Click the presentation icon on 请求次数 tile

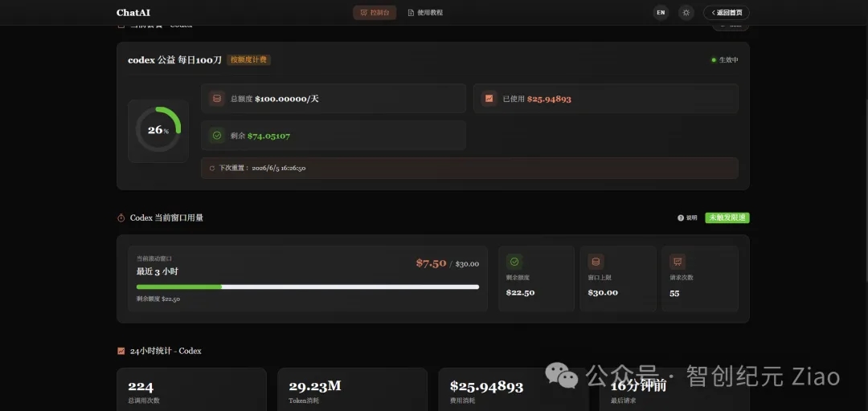coord(678,262)
